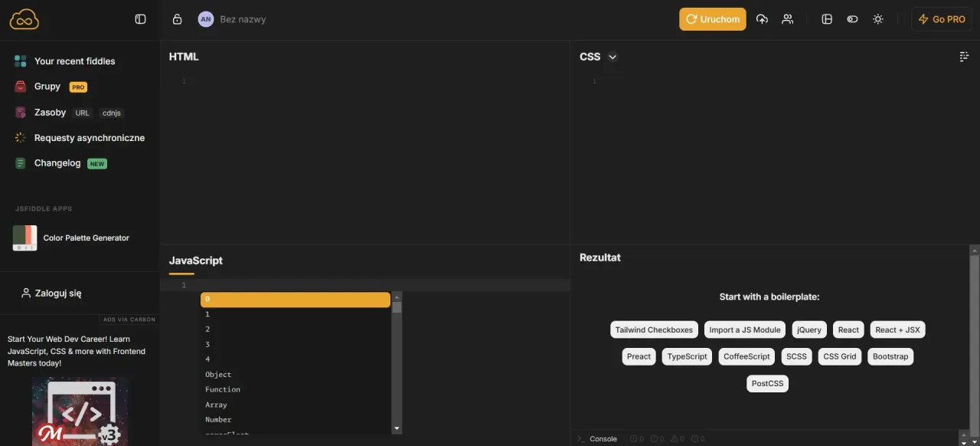Select Object from the autocomplete dropdown
980x446 pixels.
coord(218,374)
